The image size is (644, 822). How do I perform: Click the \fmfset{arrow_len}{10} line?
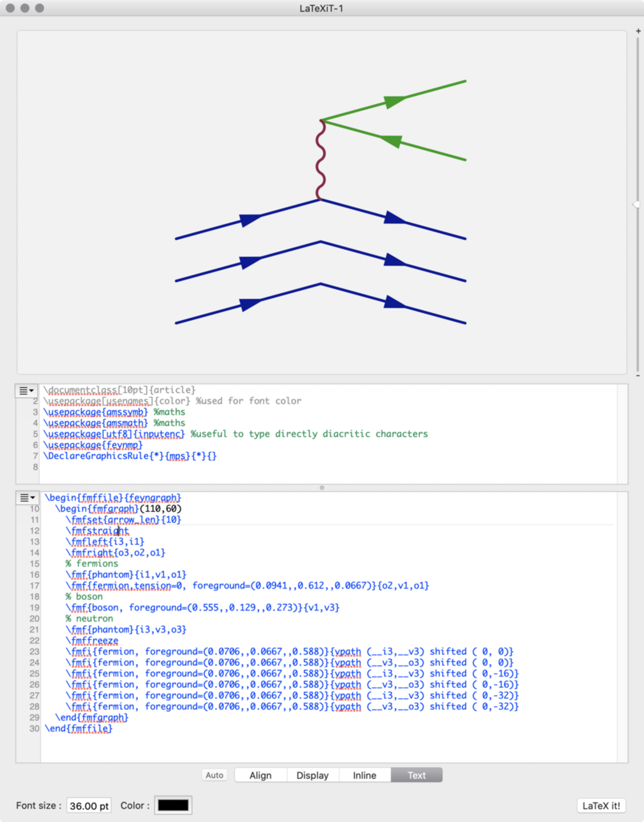123,519
